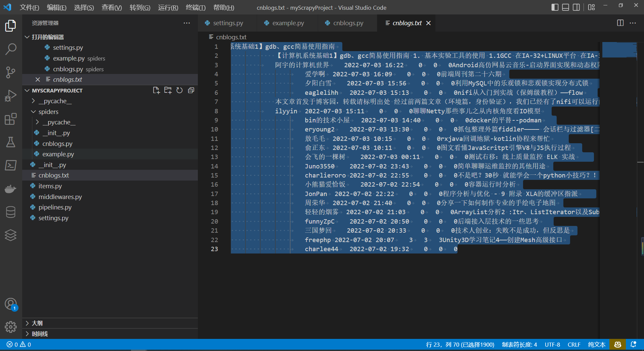Screen dimensions: 644x351
Task: Open the Extensions view
Action: coord(11,119)
